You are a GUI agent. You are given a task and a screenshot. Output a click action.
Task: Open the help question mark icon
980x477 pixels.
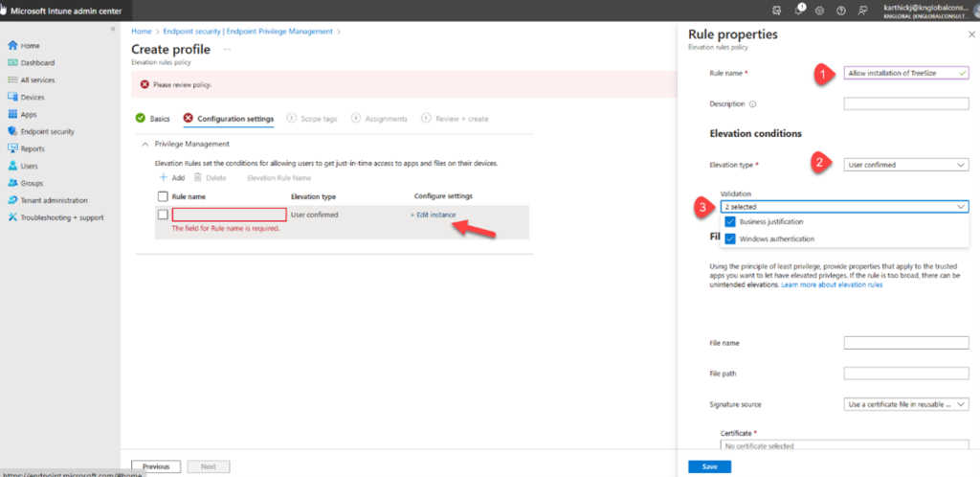pos(840,11)
